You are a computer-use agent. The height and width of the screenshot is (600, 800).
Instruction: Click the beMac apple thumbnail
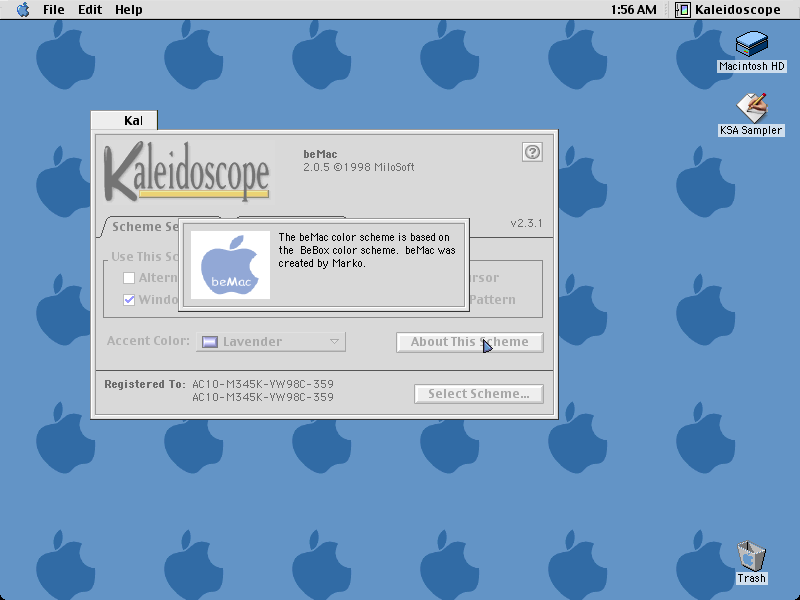[x=230, y=265]
